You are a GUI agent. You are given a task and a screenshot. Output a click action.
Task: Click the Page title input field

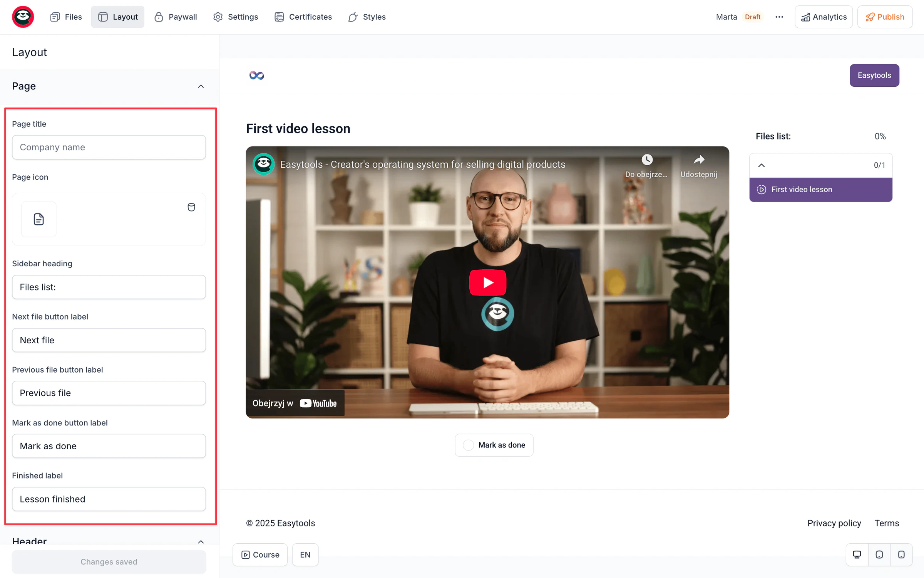[x=109, y=147]
